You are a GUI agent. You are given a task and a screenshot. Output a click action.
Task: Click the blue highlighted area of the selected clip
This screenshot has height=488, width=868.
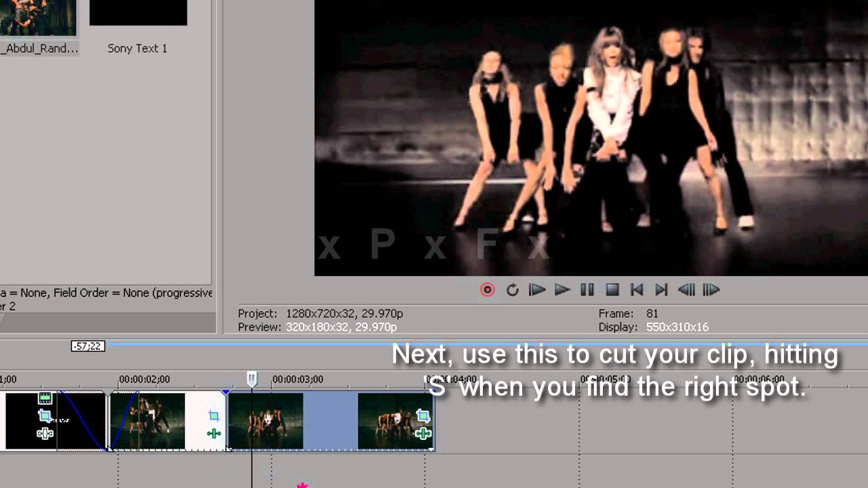330,421
